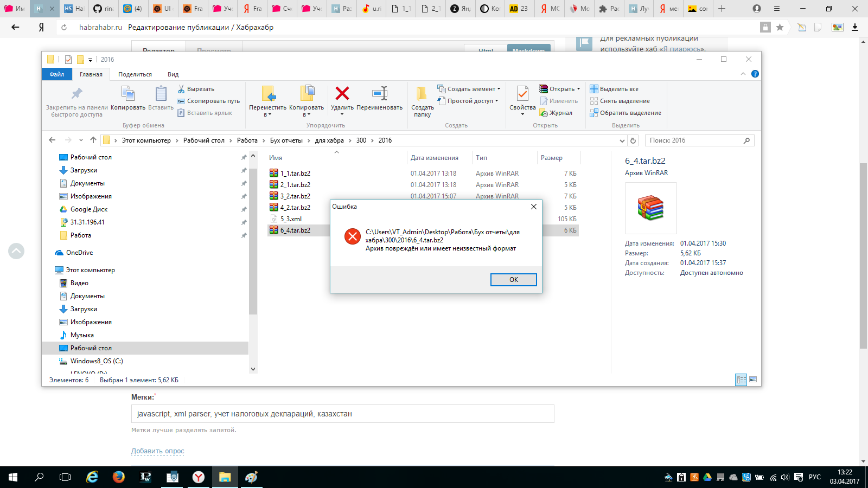
Task: Bookmark the page with the star icon
Action: (780, 27)
